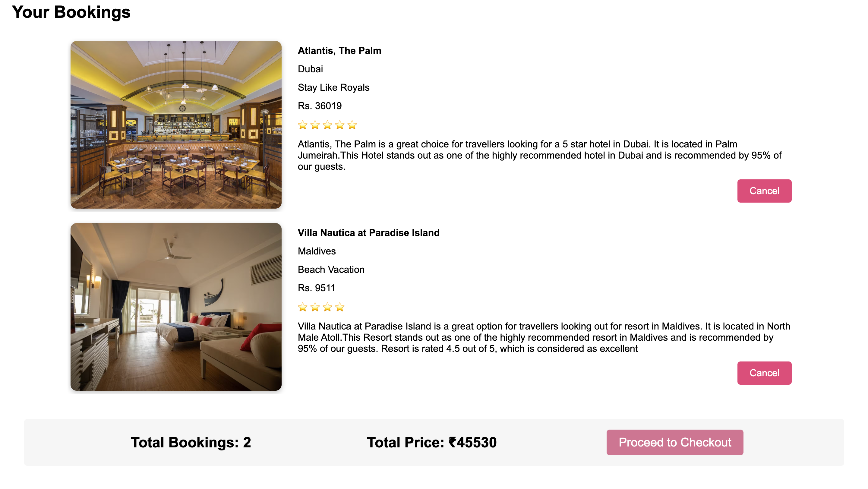The width and height of the screenshot is (868, 489).
Task: Click the Rs. 9511 price for Villa Nautica
Action: tap(316, 288)
